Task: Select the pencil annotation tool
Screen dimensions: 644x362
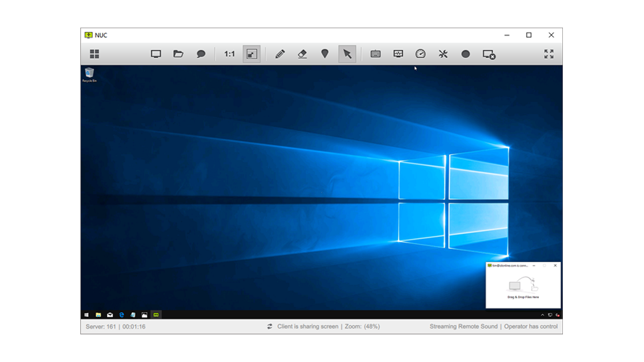Action: (280, 54)
